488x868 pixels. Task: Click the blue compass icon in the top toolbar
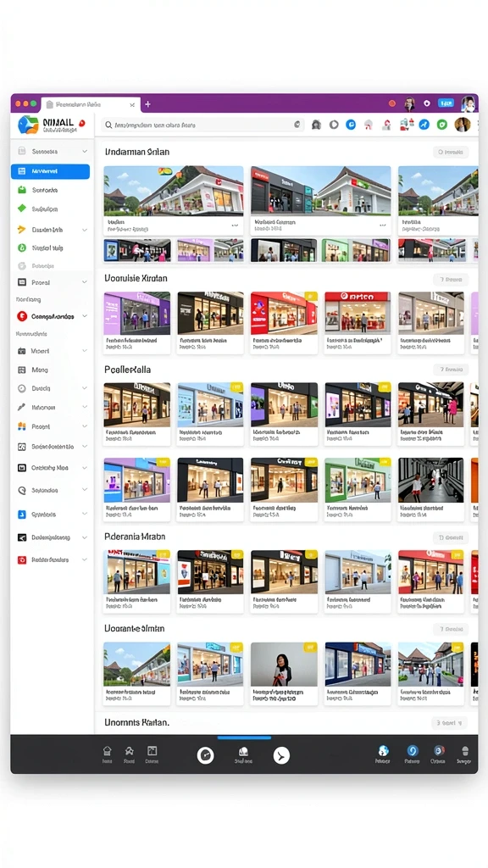click(x=424, y=125)
